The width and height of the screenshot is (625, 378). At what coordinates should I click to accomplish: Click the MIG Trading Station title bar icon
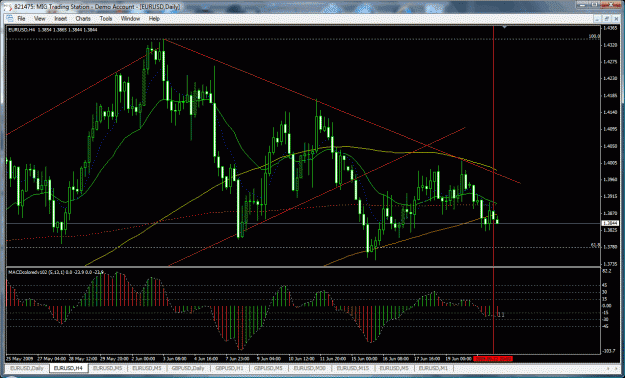point(8,7)
